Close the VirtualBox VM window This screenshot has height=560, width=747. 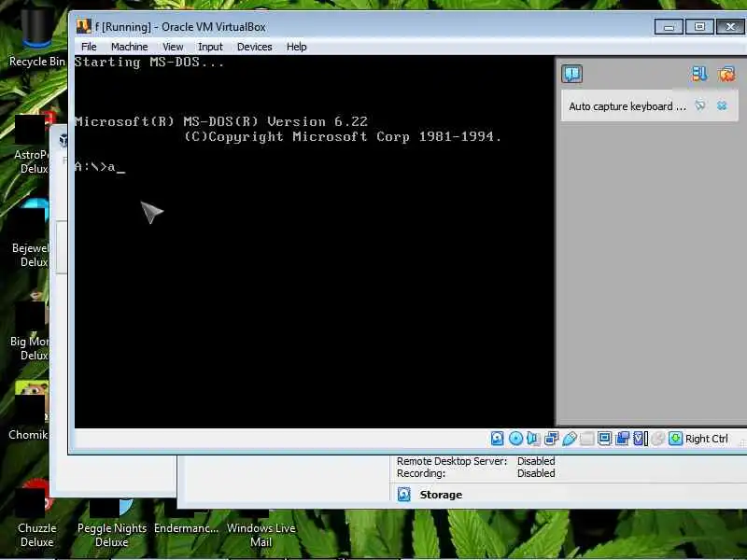730,27
